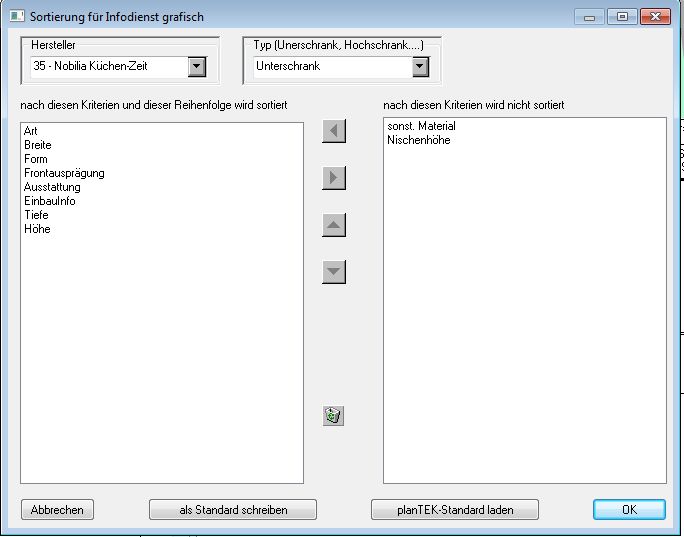Image resolution: width=684 pixels, height=537 pixels.
Task: Open the Hersteller dropdown arrow
Action: click(197, 67)
